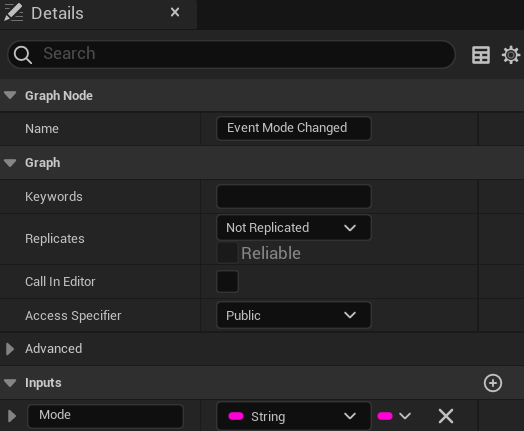This screenshot has width=524, height=431.
Task: Enable the Call In Editor checkbox
Action: 227,281
